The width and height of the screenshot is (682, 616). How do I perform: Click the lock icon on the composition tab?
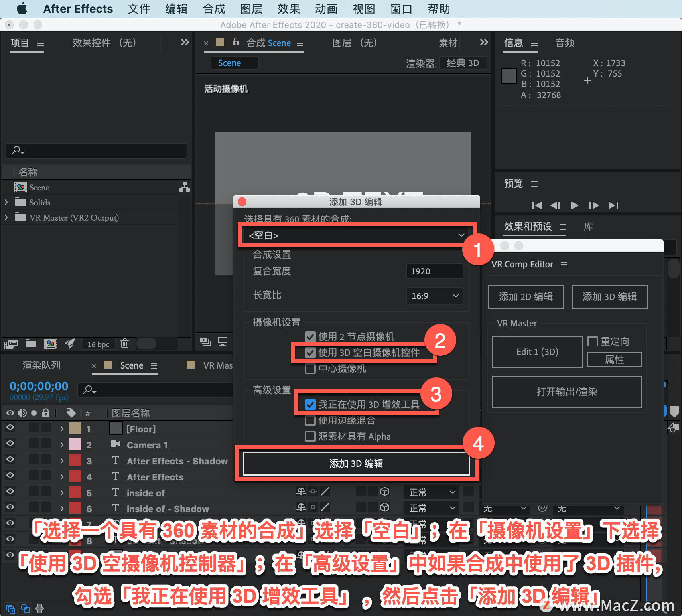click(236, 42)
